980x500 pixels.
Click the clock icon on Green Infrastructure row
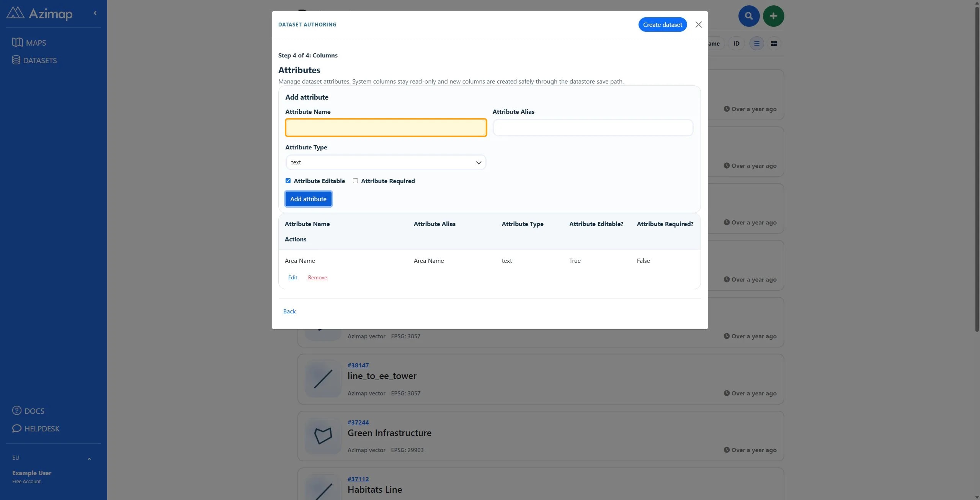(726, 450)
